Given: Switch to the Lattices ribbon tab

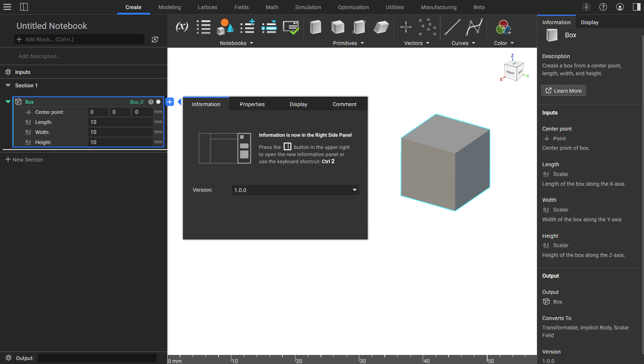Looking at the screenshot, I should coord(207,7).
